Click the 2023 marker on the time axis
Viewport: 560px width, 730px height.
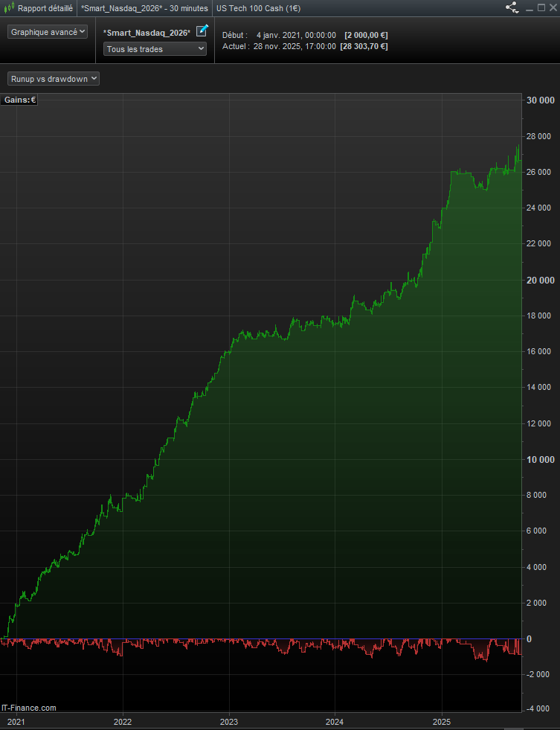tap(229, 721)
